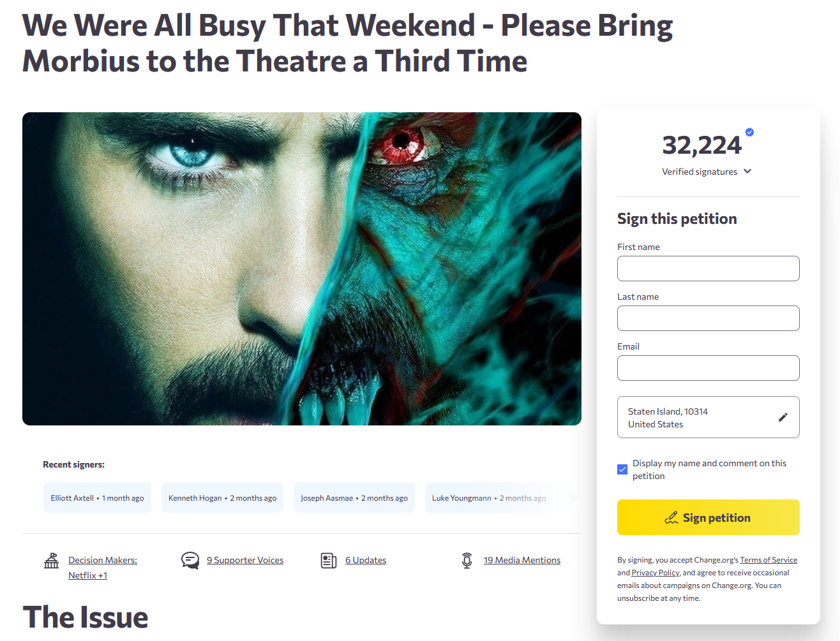Uncheck Display my name and comment checkbox

coord(622,469)
